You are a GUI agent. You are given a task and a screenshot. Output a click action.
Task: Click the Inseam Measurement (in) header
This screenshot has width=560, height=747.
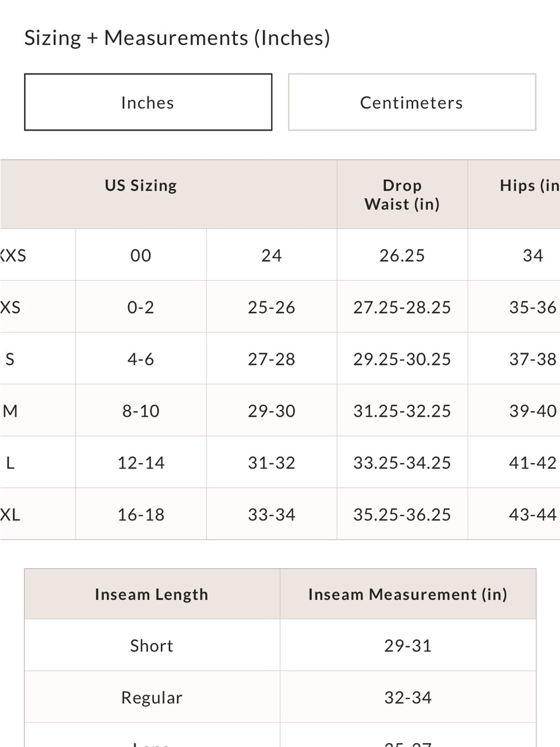(x=408, y=594)
